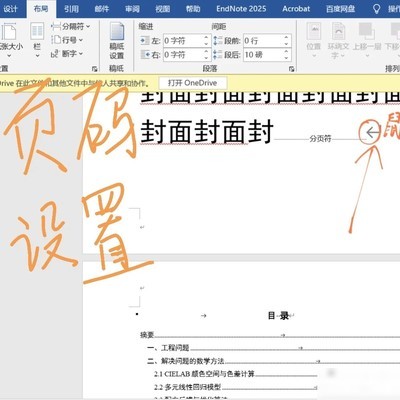Click the 目录 heading in document
Image resolution: width=400 pixels, height=400 pixels.
[x=278, y=315]
